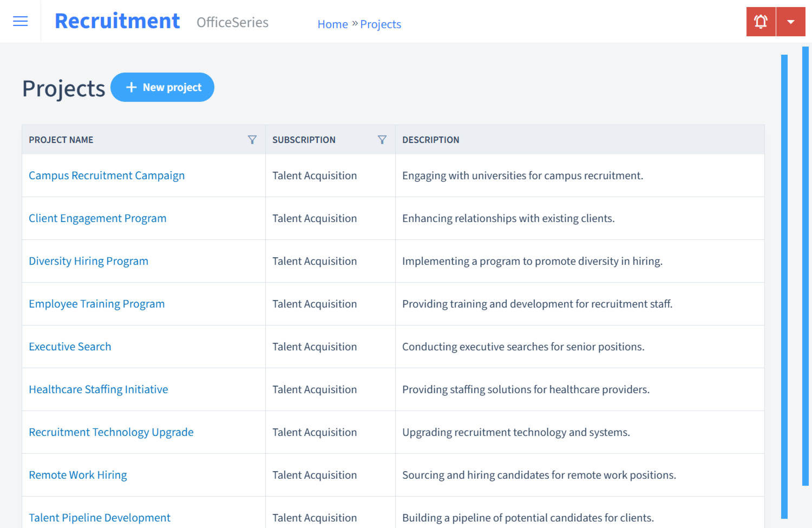Image resolution: width=812 pixels, height=528 pixels.
Task: Open the Executive Search project
Action: pos(70,347)
